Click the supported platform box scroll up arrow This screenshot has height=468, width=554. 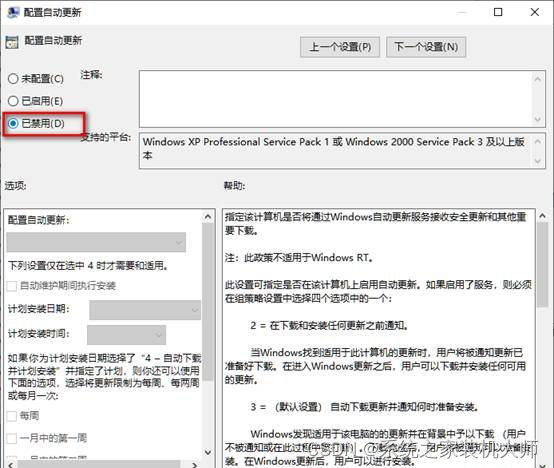(537, 142)
